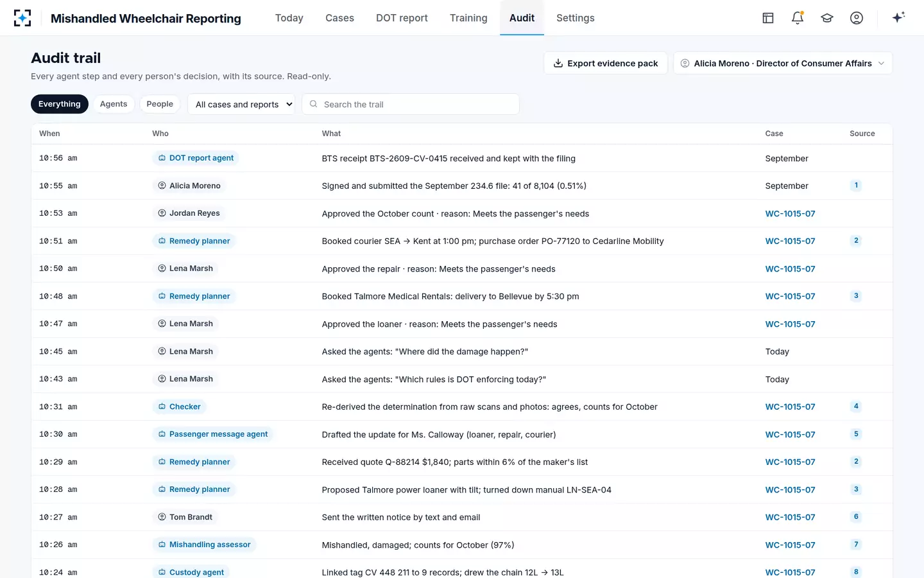Image resolution: width=924 pixels, height=578 pixels.
Task: Click the Tom Brandt person chip
Action: [x=185, y=517]
